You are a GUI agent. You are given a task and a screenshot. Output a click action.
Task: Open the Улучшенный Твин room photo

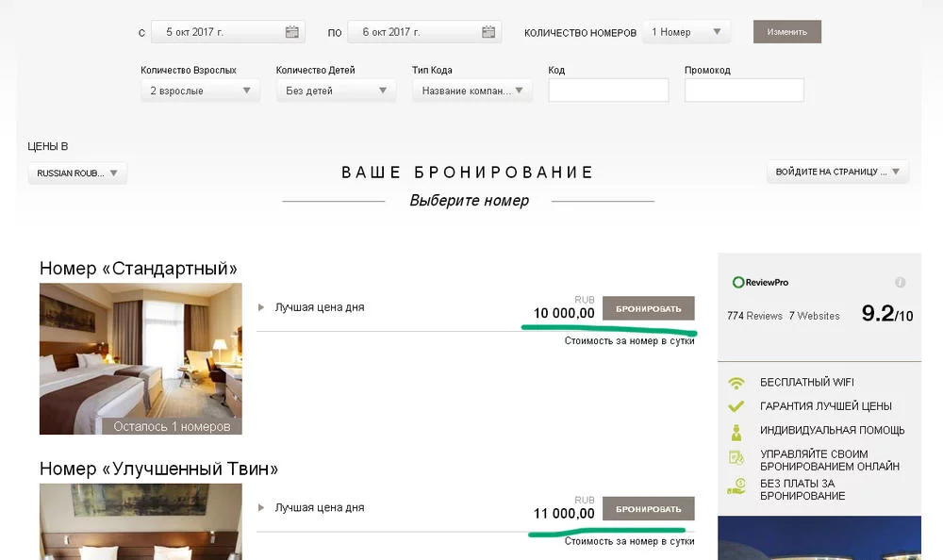click(x=141, y=521)
